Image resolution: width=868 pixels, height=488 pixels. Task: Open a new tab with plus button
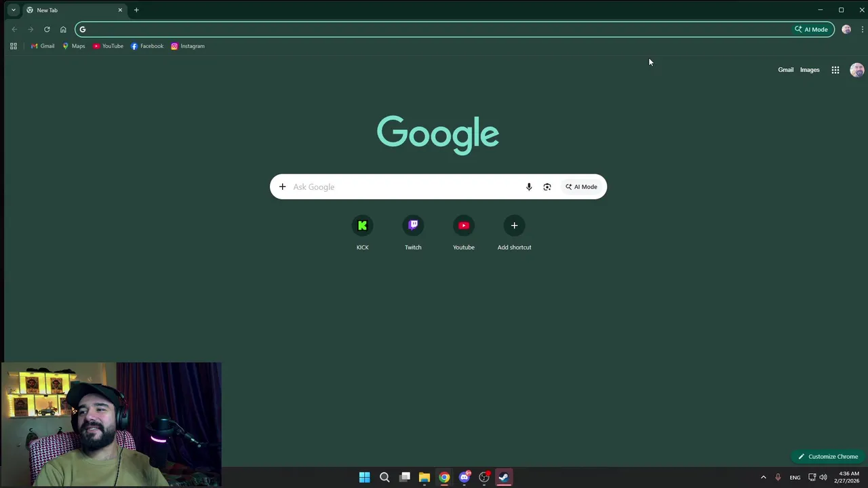[x=136, y=10]
